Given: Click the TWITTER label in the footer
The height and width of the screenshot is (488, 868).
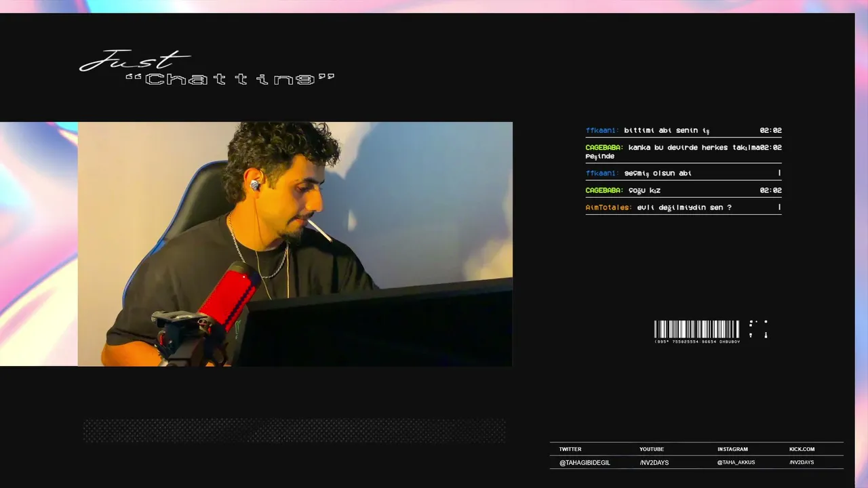Looking at the screenshot, I should (x=570, y=449).
